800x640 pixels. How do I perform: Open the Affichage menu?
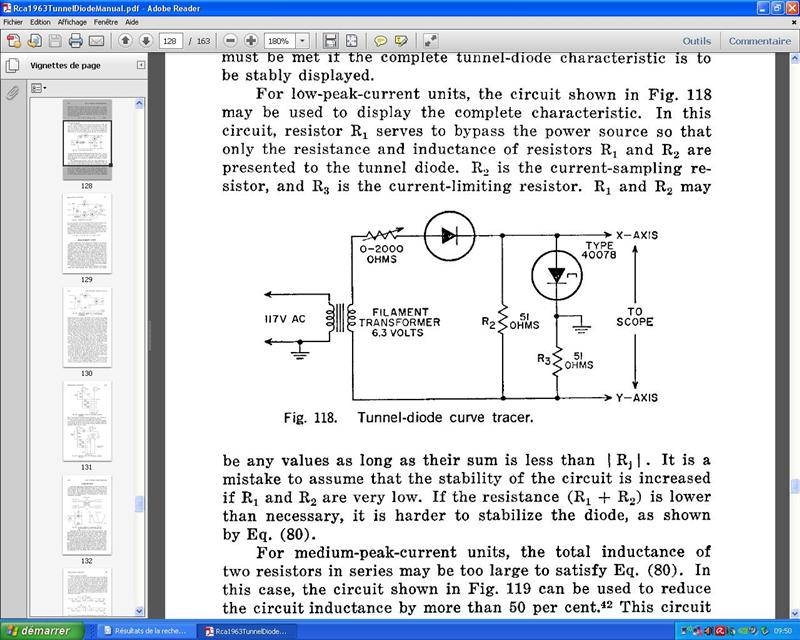pyautogui.click(x=72, y=22)
